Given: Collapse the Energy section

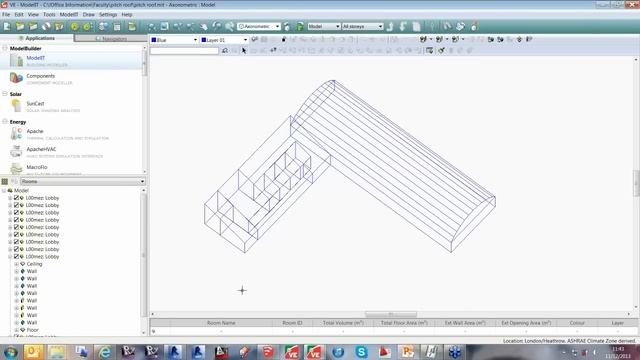Looking at the screenshot, I should [5, 122].
